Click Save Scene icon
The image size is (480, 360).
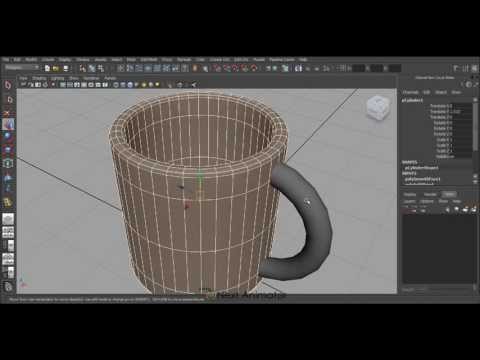coord(66,68)
